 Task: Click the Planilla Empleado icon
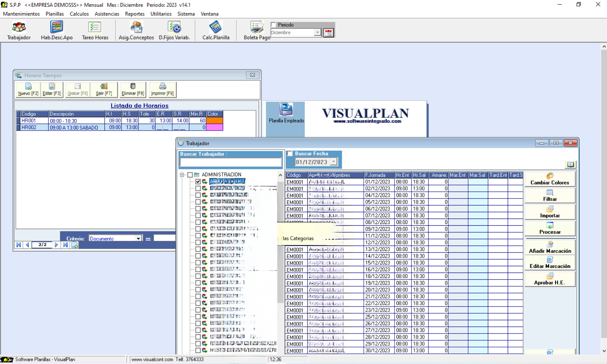[286, 113]
